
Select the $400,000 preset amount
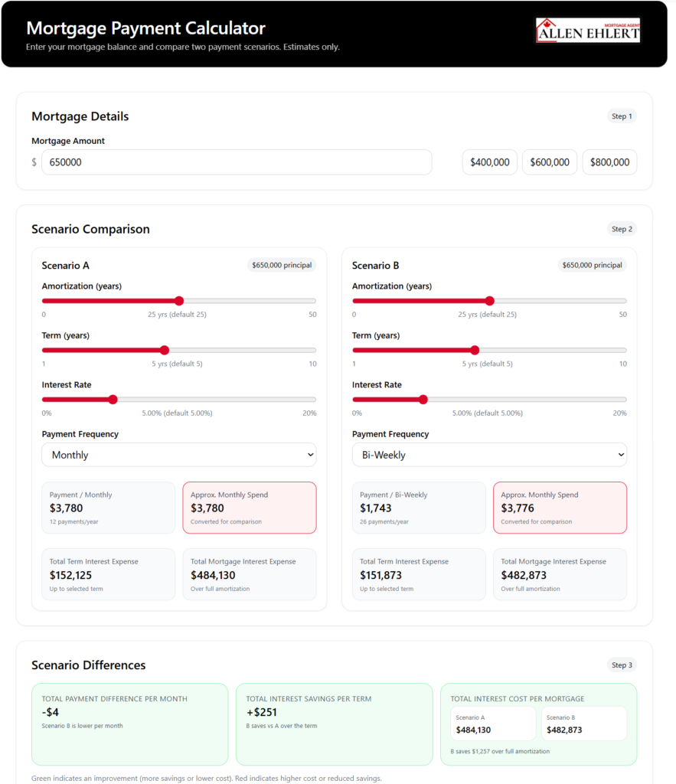click(x=489, y=162)
